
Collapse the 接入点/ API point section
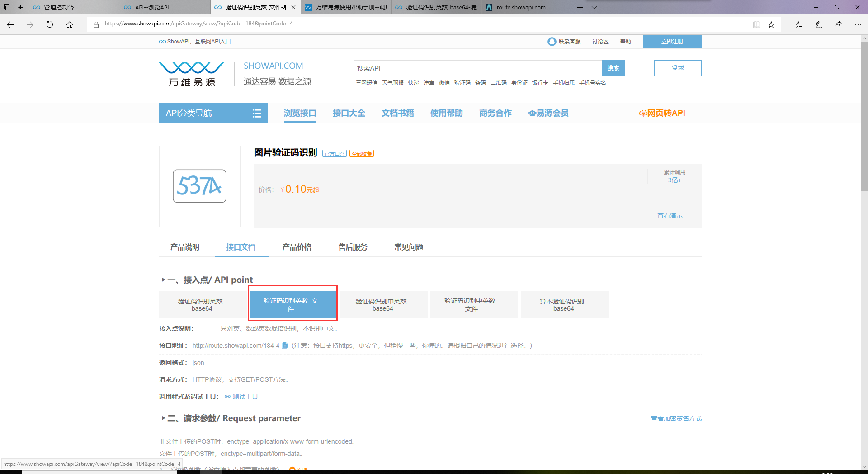[163, 280]
